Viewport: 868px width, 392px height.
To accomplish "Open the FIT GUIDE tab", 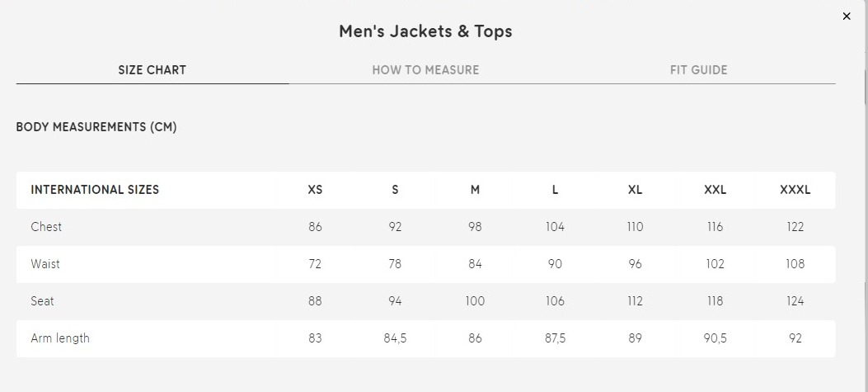I will click(x=699, y=70).
